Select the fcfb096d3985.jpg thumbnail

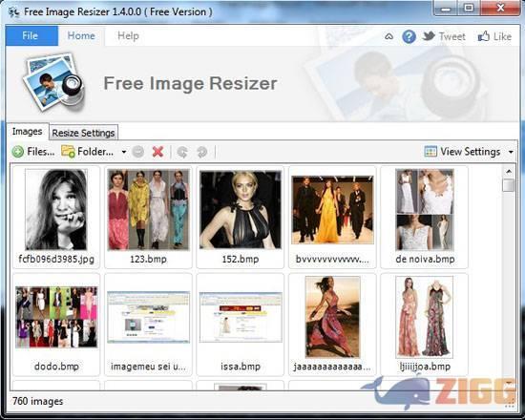56,210
